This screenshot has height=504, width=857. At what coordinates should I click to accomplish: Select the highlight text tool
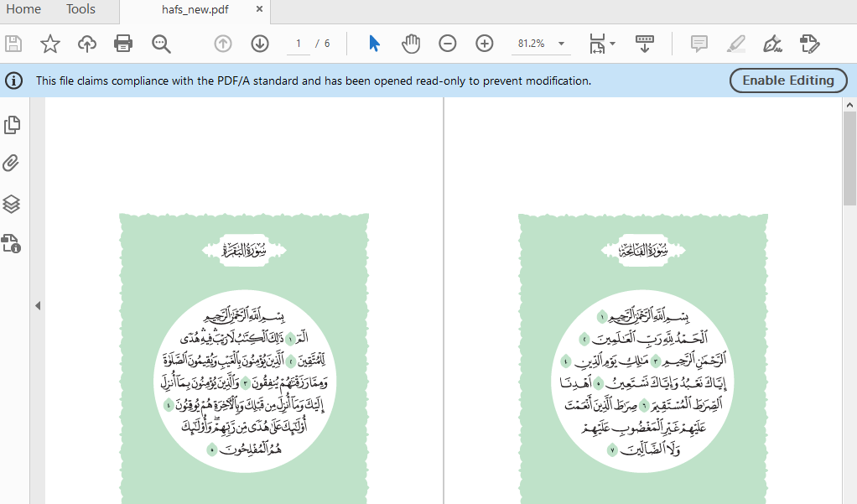736,44
